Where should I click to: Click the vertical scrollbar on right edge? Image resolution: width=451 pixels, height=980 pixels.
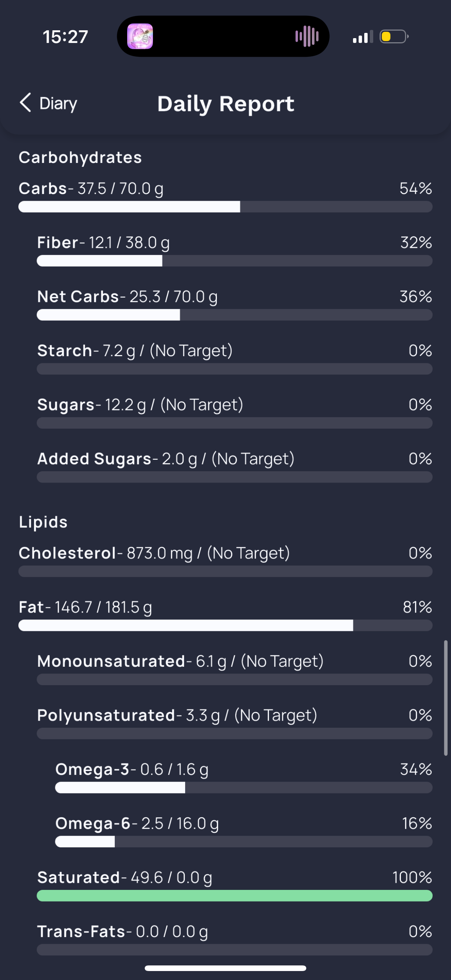click(x=446, y=698)
